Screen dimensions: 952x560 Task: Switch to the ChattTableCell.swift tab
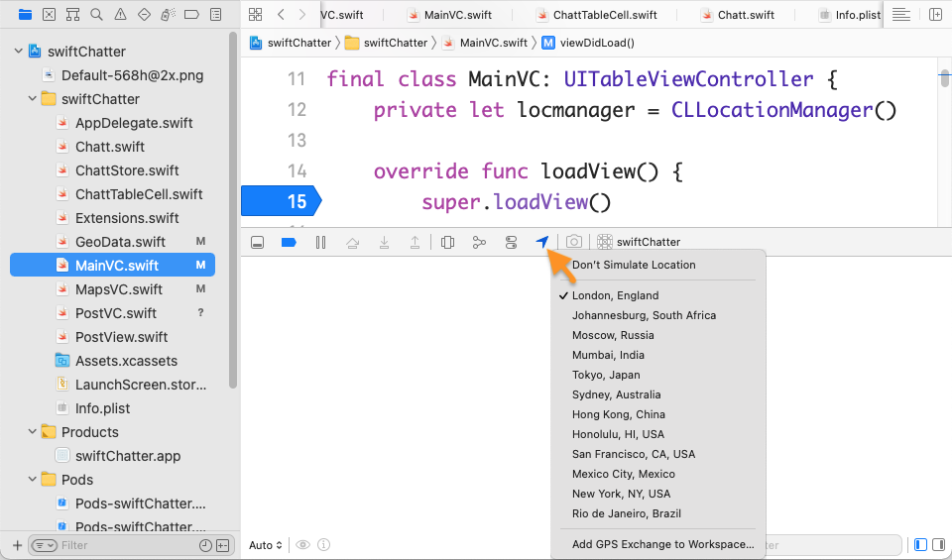click(x=604, y=15)
